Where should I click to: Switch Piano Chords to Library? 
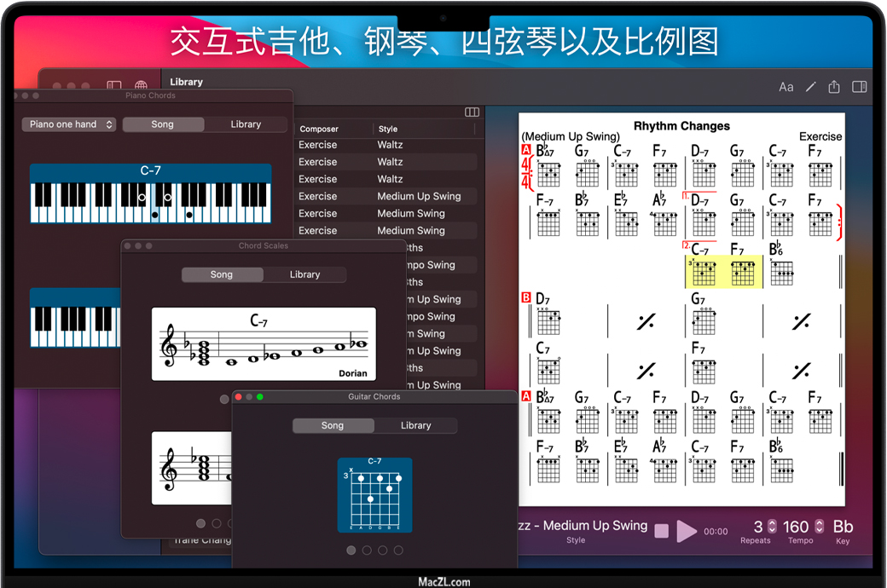click(246, 124)
